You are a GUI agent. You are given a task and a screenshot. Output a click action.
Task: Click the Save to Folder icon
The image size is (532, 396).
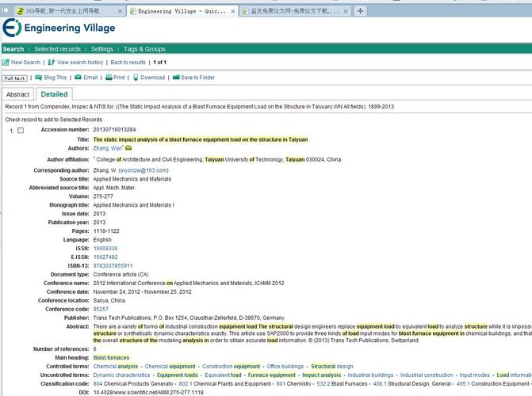pyautogui.click(x=176, y=78)
